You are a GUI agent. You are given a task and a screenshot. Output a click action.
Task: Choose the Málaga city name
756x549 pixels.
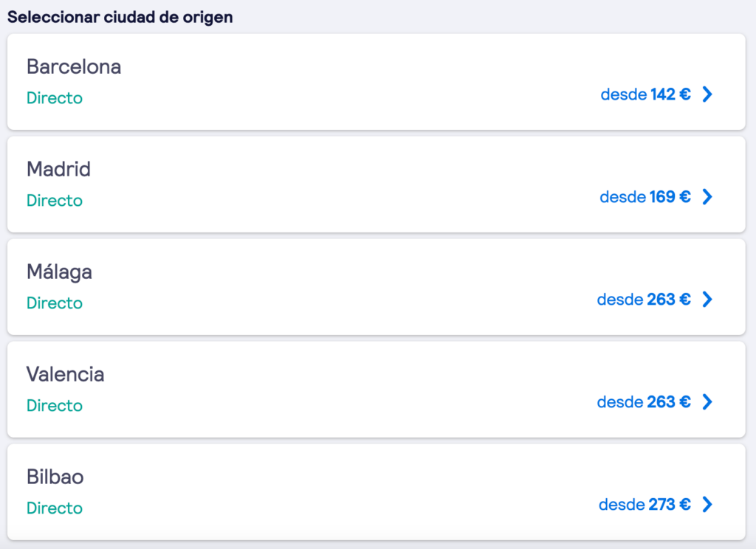(x=59, y=272)
